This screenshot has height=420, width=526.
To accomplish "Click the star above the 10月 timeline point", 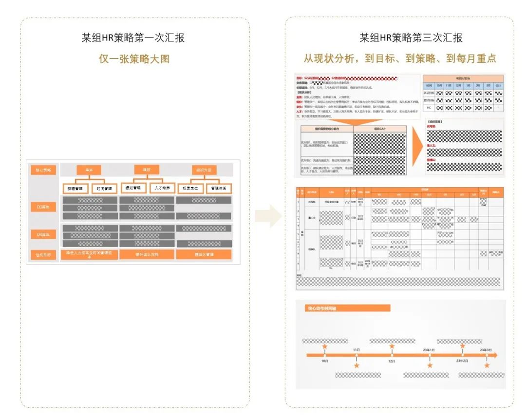I will point(325,346).
